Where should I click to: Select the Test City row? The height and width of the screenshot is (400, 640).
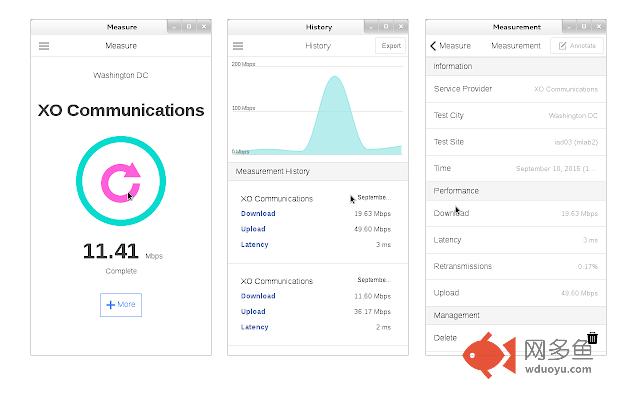(x=516, y=116)
